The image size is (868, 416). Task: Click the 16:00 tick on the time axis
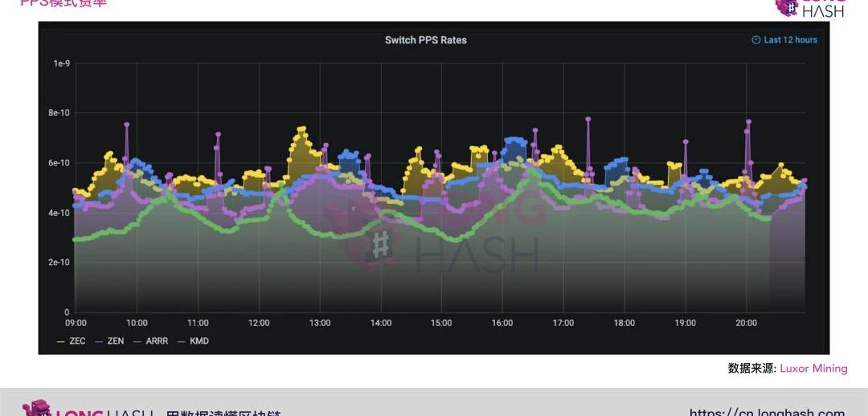tap(502, 323)
